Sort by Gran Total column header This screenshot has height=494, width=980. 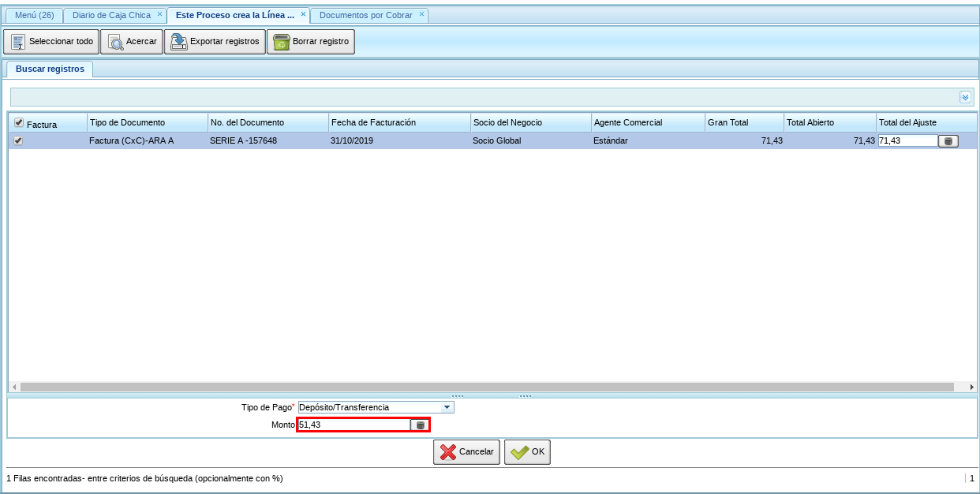744,122
